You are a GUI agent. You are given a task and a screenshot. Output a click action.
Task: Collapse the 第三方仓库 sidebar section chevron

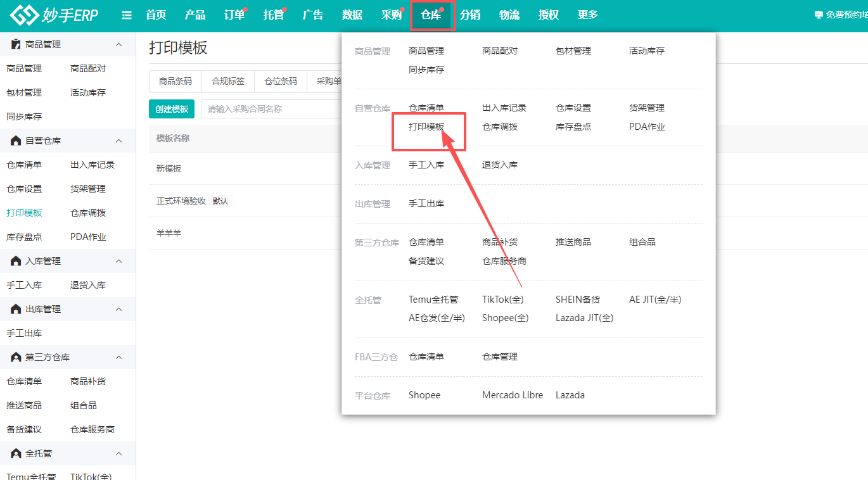[x=118, y=357]
